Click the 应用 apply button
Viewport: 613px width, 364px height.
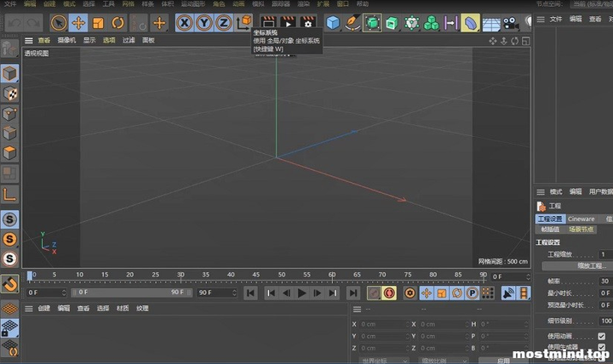point(503,361)
